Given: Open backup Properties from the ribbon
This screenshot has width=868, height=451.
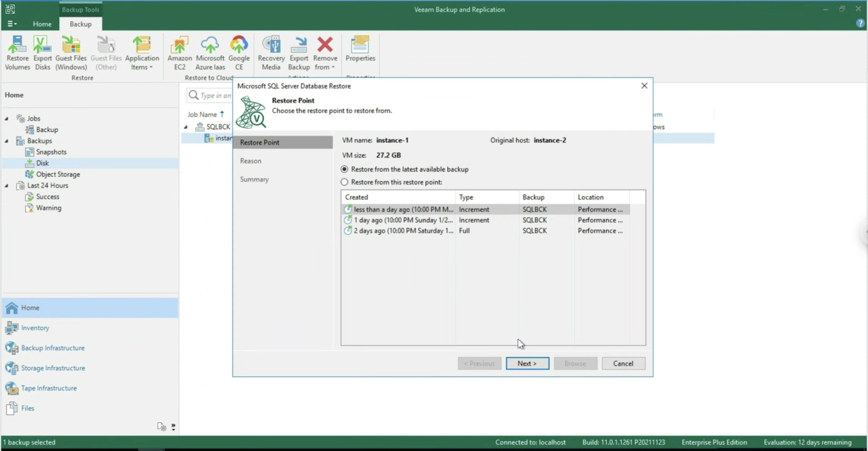Looking at the screenshot, I should point(360,49).
